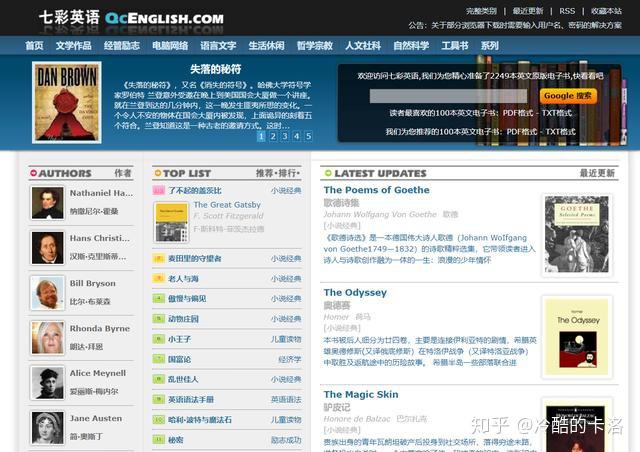Open Nathaniel Hawthorne author portrait
This screenshot has width=640, height=452.
pyautogui.click(x=48, y=203)
